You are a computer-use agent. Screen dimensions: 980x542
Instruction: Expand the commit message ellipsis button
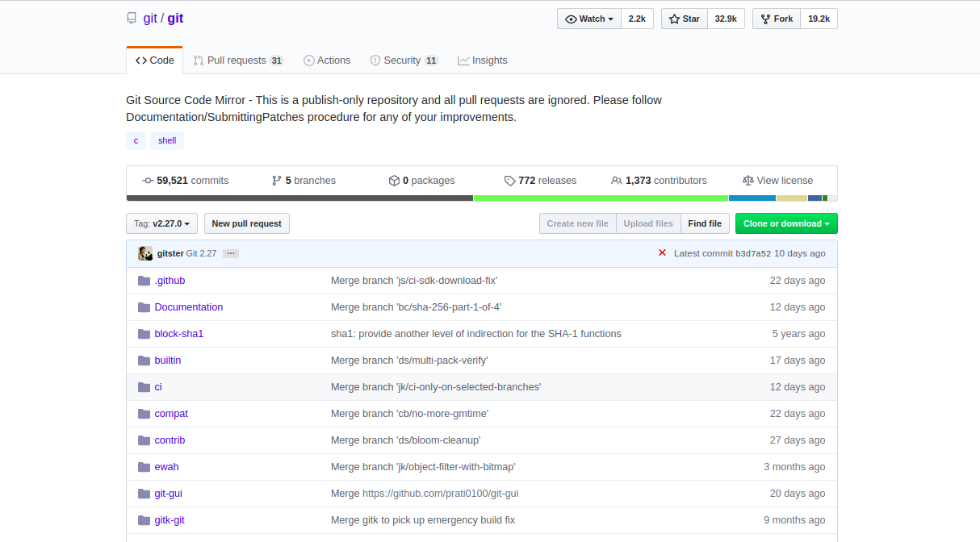pyautogui.click(x=231, y=253)
